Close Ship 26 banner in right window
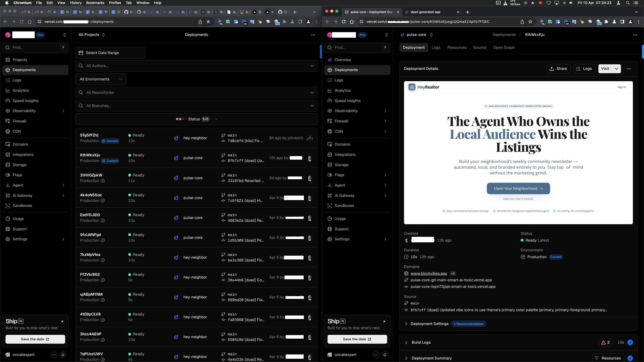This screenshot has height=362, width=644. pos(384,322)
